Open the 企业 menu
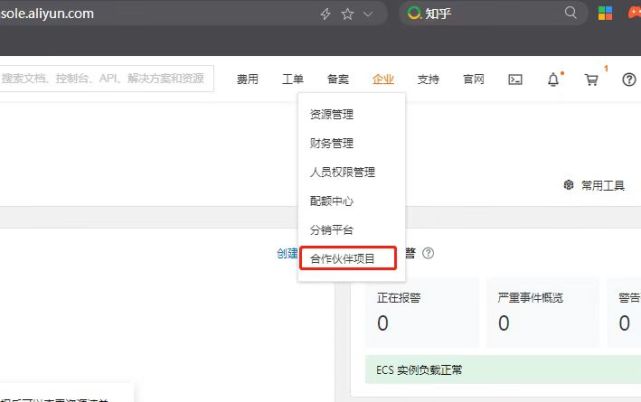The height and width of the screenshot is (402, 641). pyautogui.click(x=383, y=79)
